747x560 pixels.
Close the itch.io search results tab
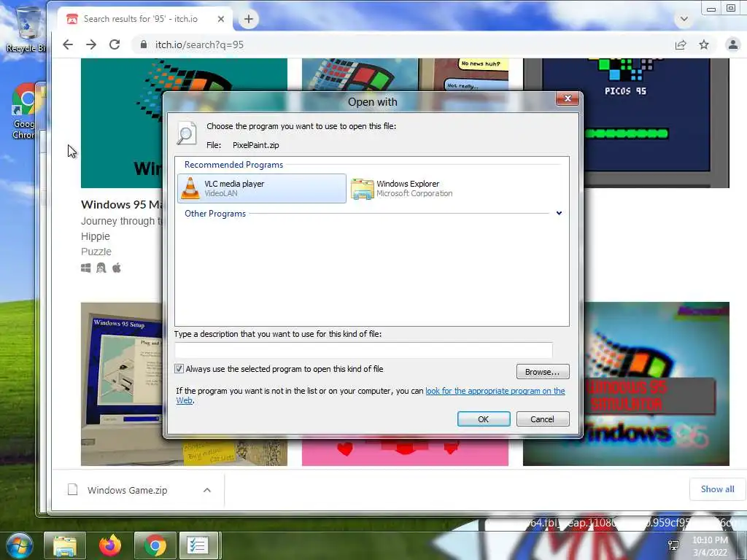(220, 19)
